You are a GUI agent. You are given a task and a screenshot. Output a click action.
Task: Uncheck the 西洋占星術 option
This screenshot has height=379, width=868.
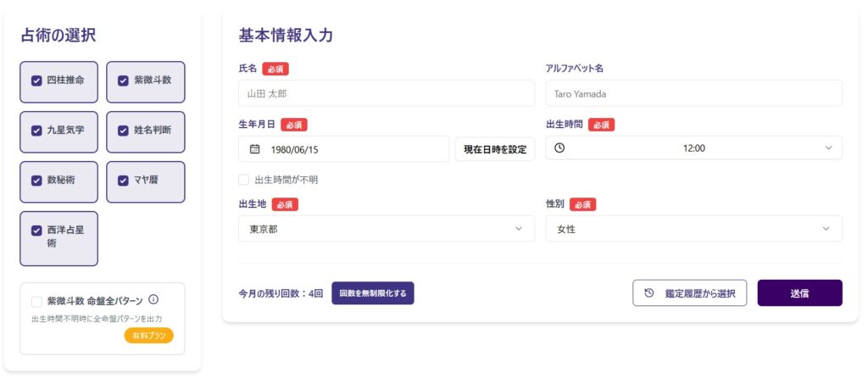[36, 230]
